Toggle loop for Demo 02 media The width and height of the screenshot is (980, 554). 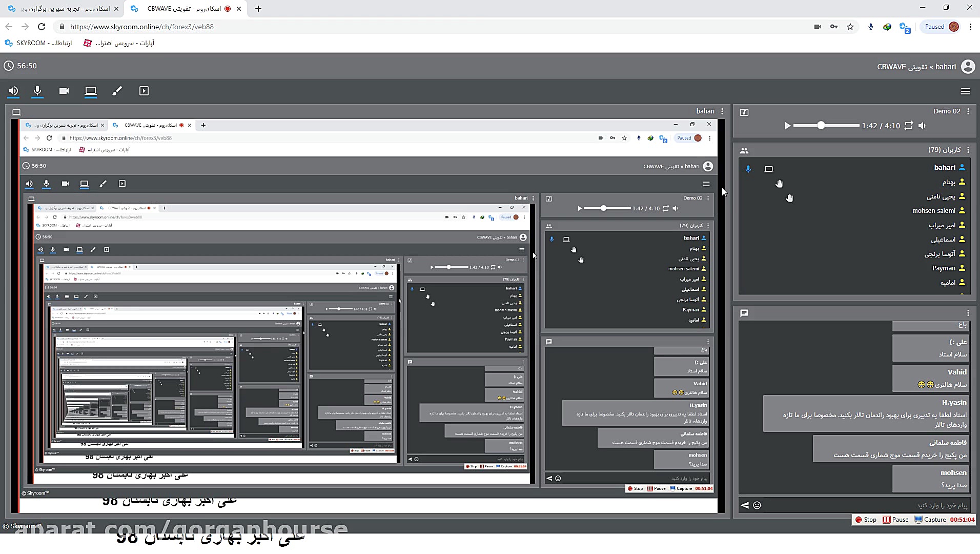[909, 126]
